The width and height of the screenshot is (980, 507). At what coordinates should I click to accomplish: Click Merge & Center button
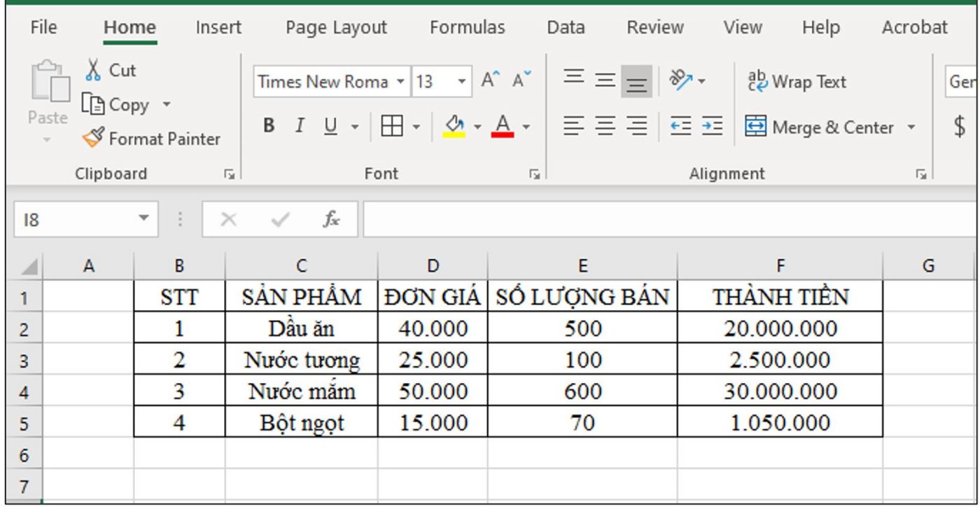(x=820, y=127)
